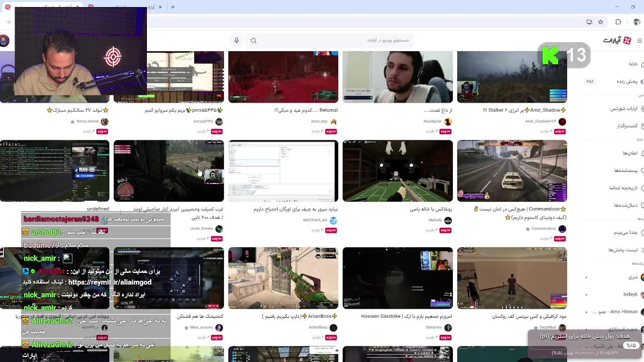The height and width of the screenshot is (362, 644).
Task: Click the خانه home icon in sidebar
Action: pyautogui.click(x=642, y=64)
